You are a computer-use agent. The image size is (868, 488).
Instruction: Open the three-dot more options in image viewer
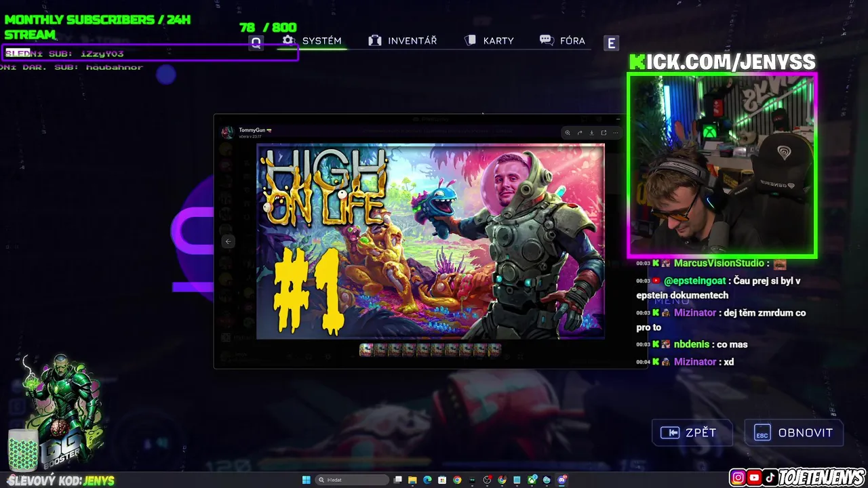tap(616, 133)
